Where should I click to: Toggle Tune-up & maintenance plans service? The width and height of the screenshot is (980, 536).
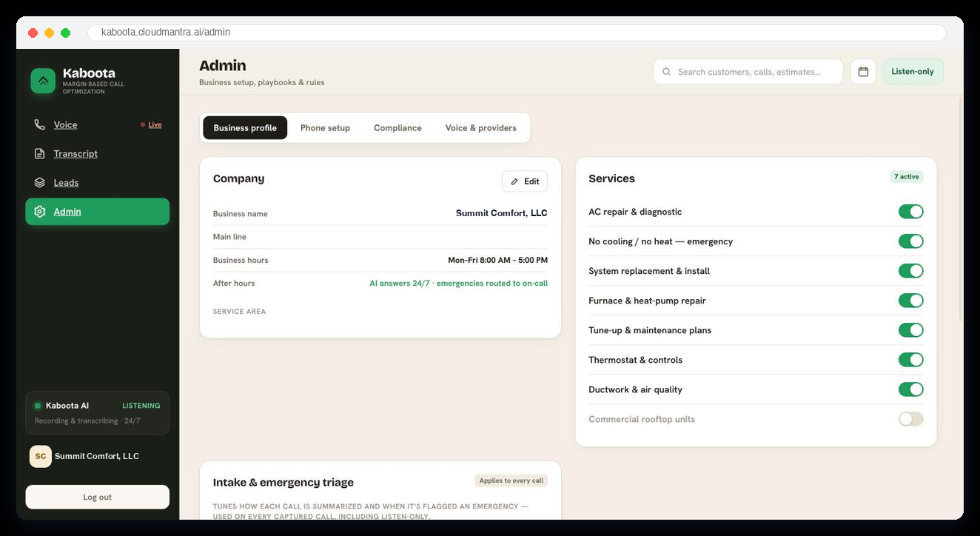tap(910, 330)
